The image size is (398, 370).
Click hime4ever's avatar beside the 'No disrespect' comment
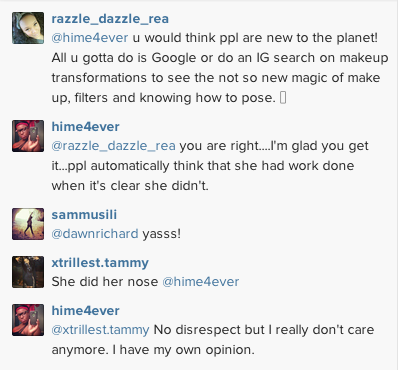pyautogui.click(x=28, y=320)
